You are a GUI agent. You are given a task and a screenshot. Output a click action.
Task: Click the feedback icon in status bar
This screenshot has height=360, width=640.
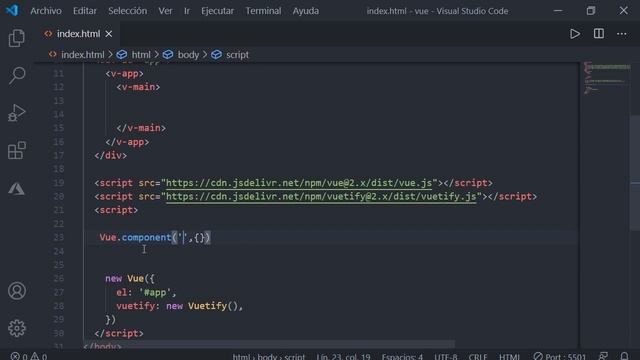click(x=603, y=356)
